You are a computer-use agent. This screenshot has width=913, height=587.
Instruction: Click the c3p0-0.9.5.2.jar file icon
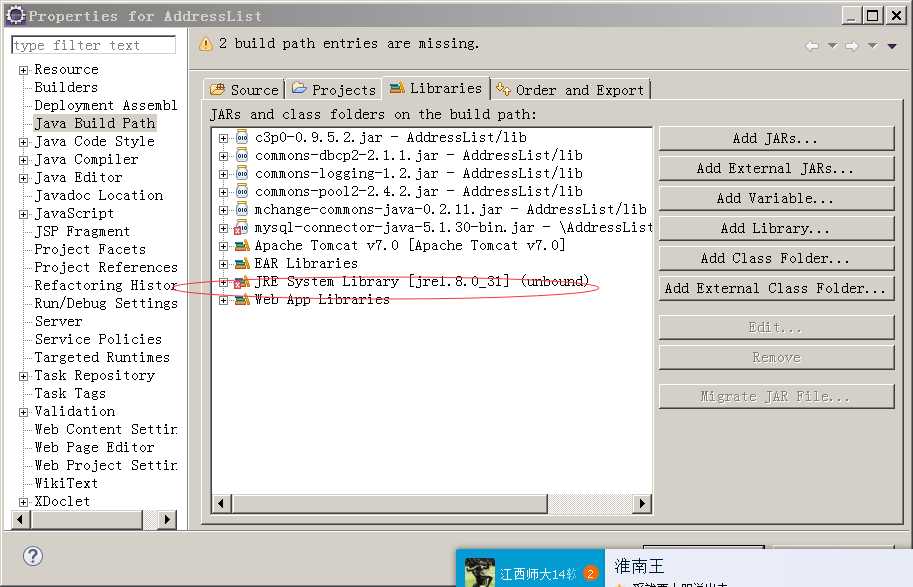click(x=242, y=138)
